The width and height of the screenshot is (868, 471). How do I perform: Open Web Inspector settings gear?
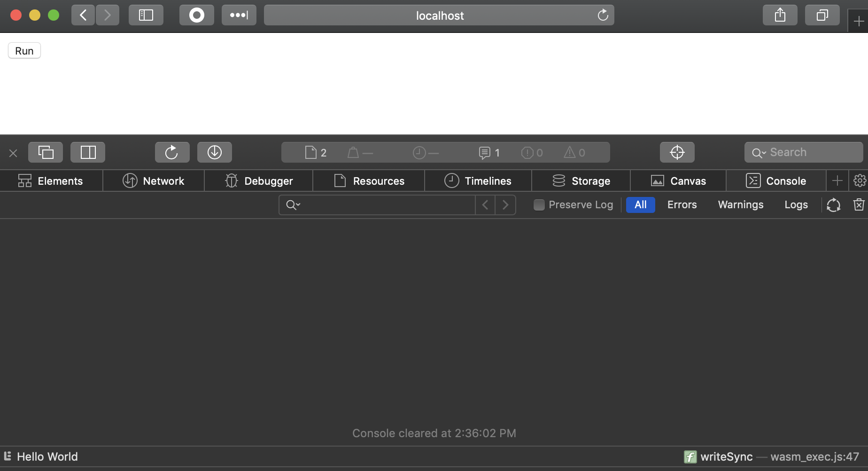point(860,181)
